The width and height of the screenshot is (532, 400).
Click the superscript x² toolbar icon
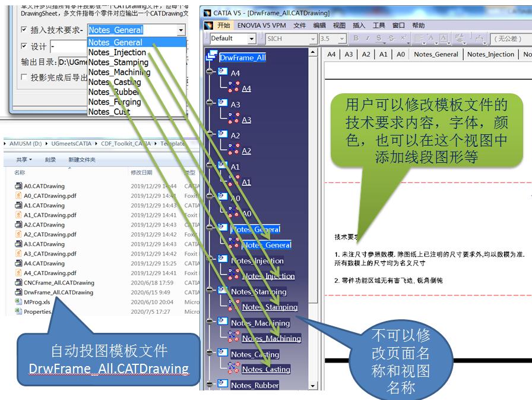[x=403, y=38]
